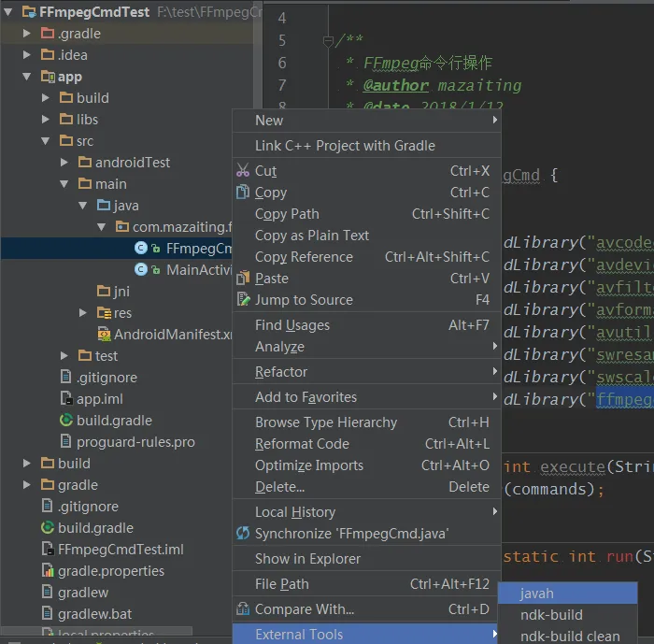Screen dimensions: 654x644
Task: Click the proguard-rules.pro file icon
Action: click(x=66, y=441)
